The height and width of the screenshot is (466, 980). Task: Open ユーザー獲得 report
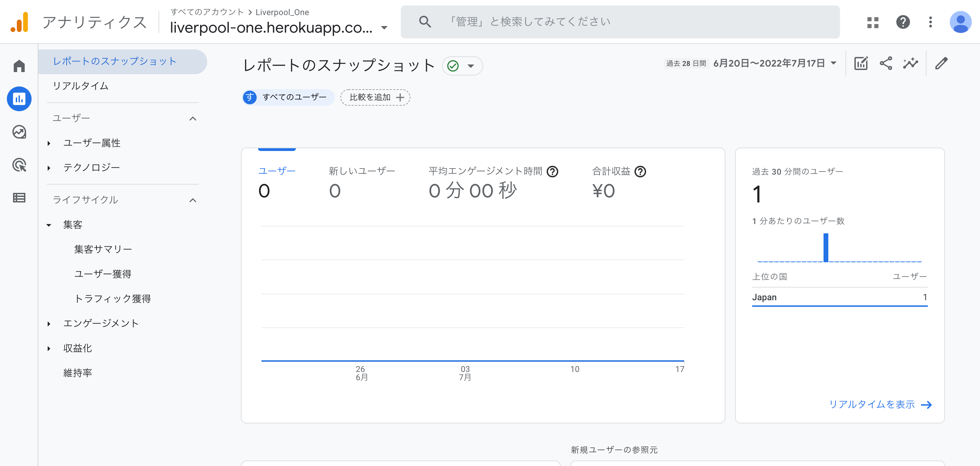coord(103,274)
